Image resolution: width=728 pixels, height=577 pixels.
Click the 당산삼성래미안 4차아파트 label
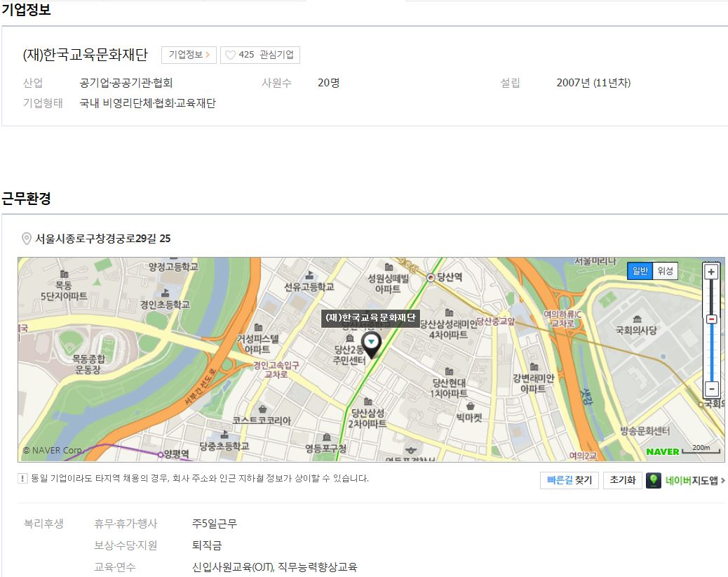[448, 329]
